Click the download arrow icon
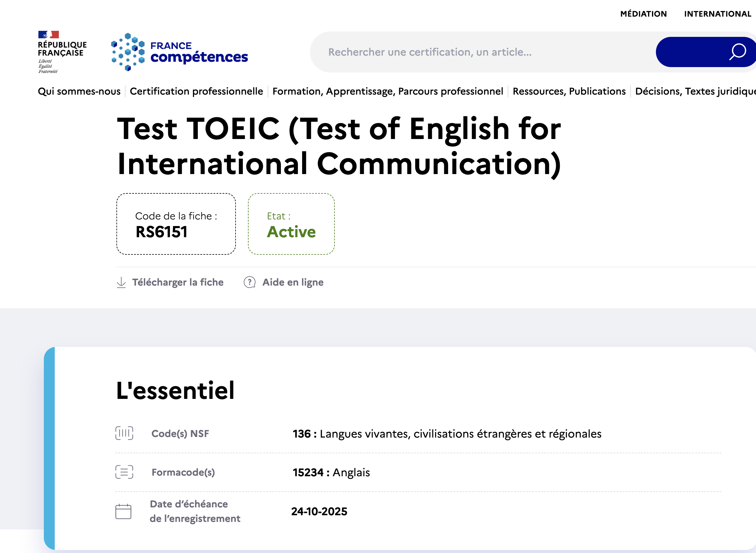Viewport: 756px width, 553px height. coord(121,282)
